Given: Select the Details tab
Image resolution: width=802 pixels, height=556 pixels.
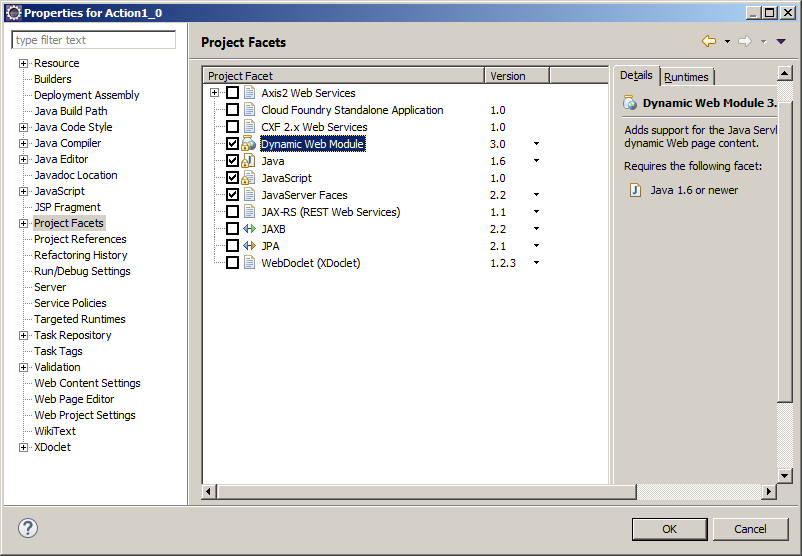Looking at the screenshot, I should click(636, 75).
